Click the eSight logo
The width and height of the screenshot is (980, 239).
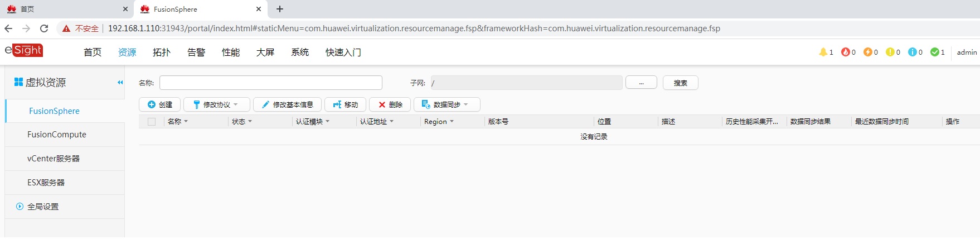click(24, 50)
